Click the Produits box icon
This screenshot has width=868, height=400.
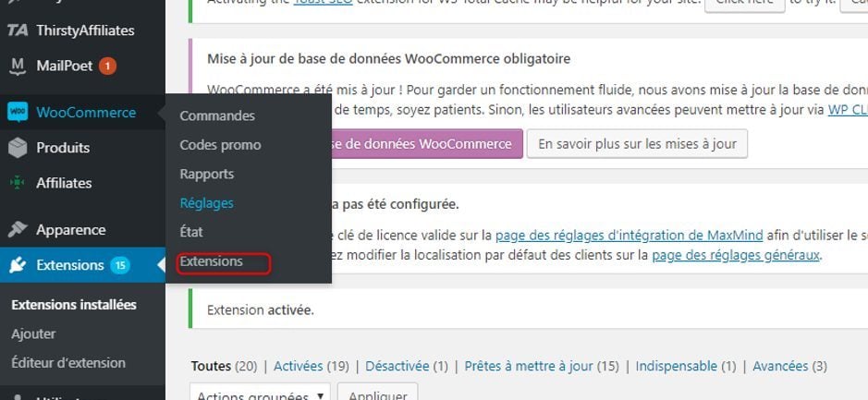pos(18,148)
